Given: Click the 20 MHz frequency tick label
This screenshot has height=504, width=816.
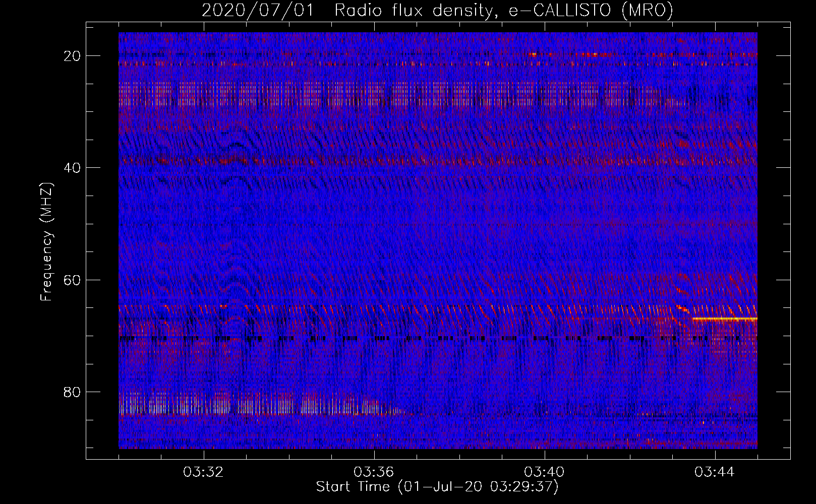Looking at the screenshot, I should tap(73, 56).
